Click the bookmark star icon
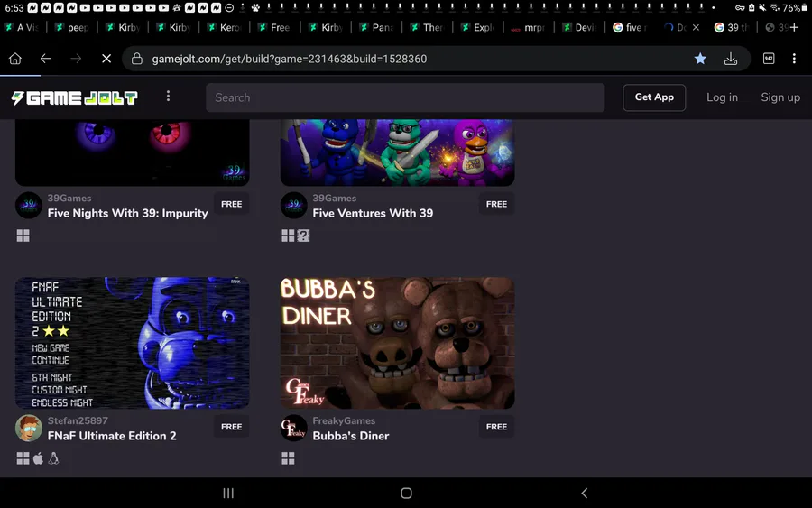Image resolution: width=812 pixels, height=508 pixels. 700,59
